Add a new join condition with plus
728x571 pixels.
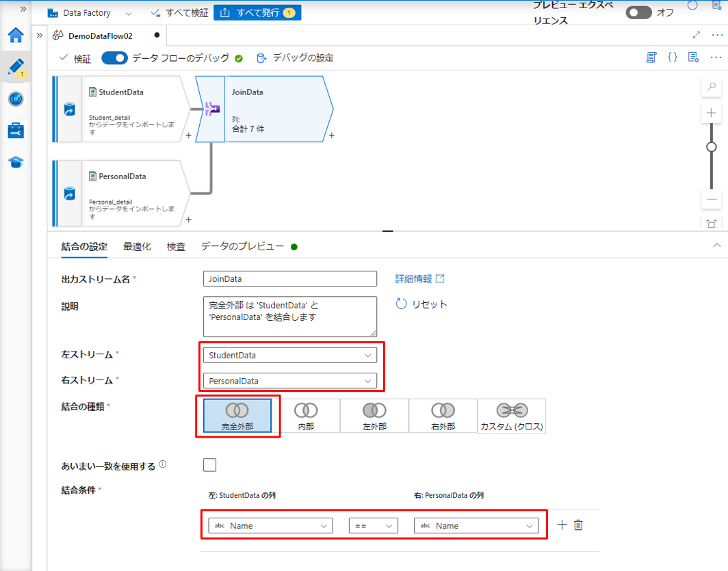[562, 524]
